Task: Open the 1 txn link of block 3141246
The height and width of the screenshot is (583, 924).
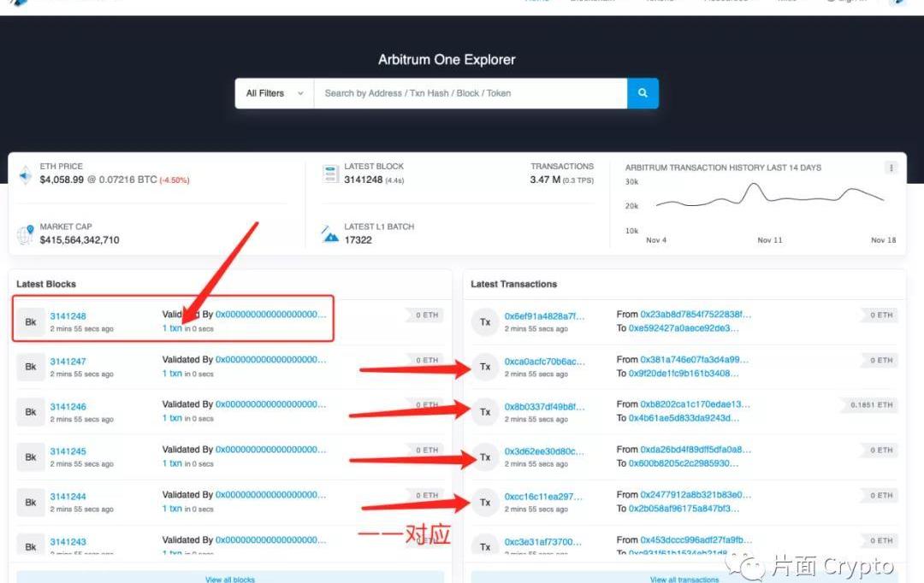Action: point(172,418)
